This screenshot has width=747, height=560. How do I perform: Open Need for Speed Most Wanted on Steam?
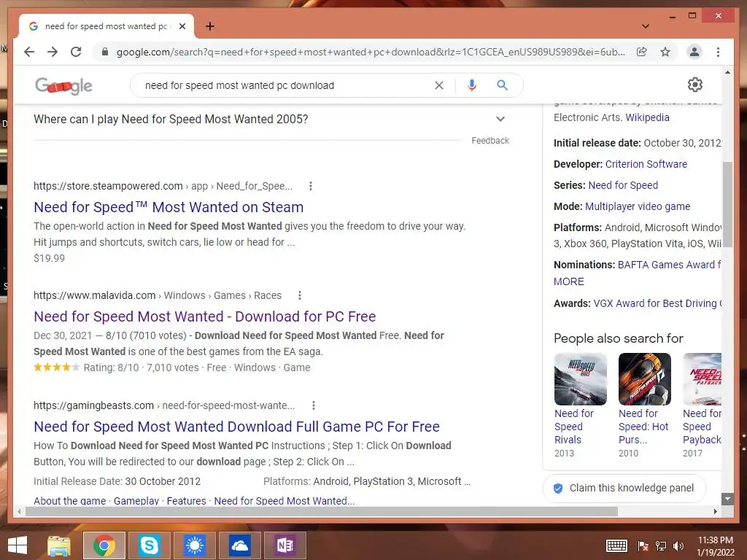169,207
